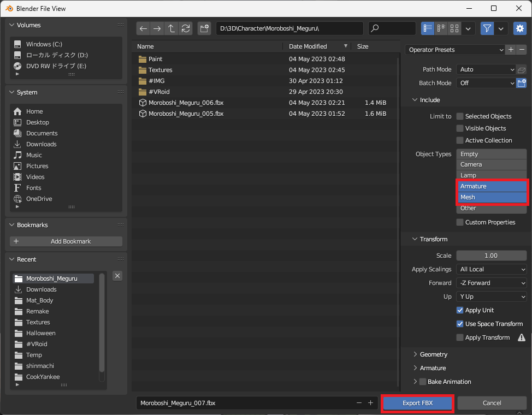Screen dimensions: 532x415
Task: Toggle the options gear panel
Action: click(519, 28)
